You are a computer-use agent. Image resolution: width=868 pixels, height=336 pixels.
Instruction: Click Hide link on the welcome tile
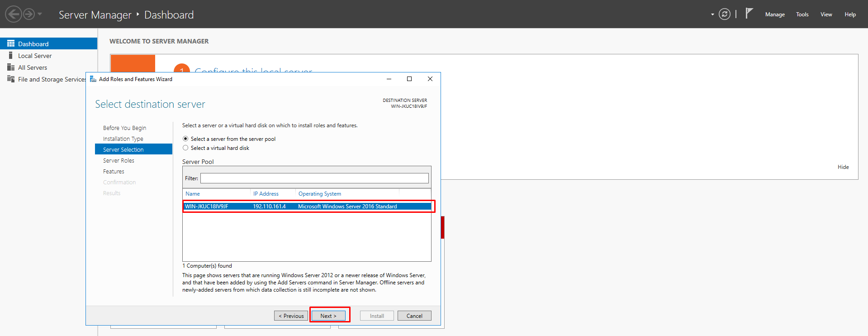tap(843, 167)
